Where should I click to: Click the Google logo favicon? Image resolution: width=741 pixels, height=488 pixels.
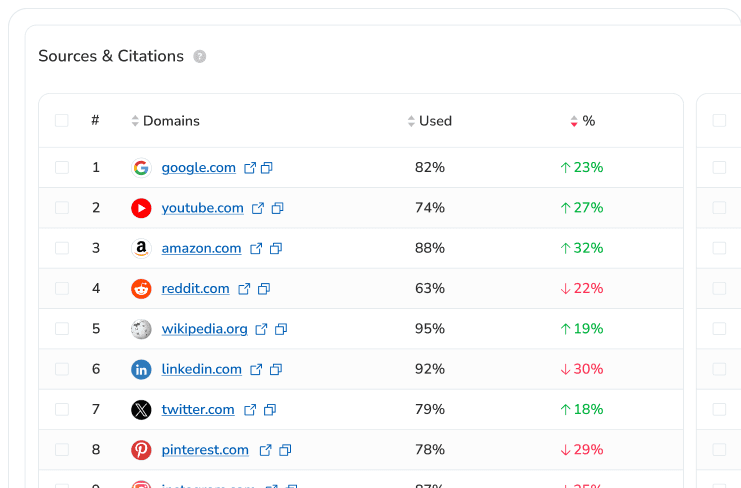click(x=141, y=168)
